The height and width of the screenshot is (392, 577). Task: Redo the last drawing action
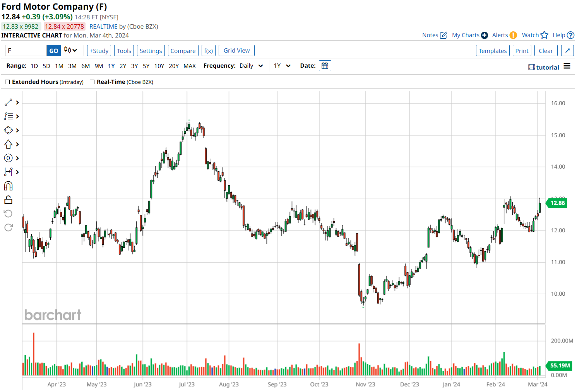pos(8,227)
